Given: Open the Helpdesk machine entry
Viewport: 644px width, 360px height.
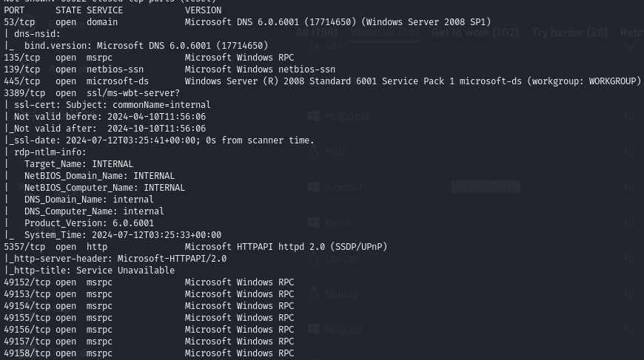Looking at the screenshot, I should [x=348, y=116].
